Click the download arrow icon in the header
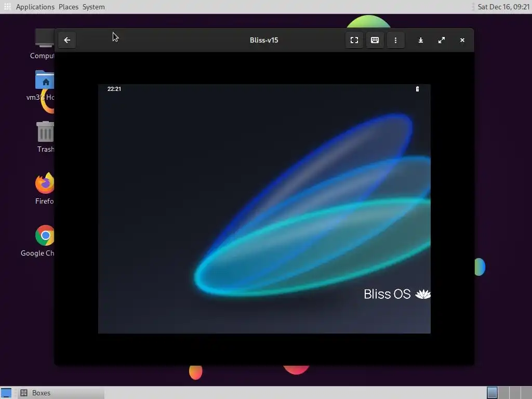Screen dimensions: 532x399 tap(420, 40)
